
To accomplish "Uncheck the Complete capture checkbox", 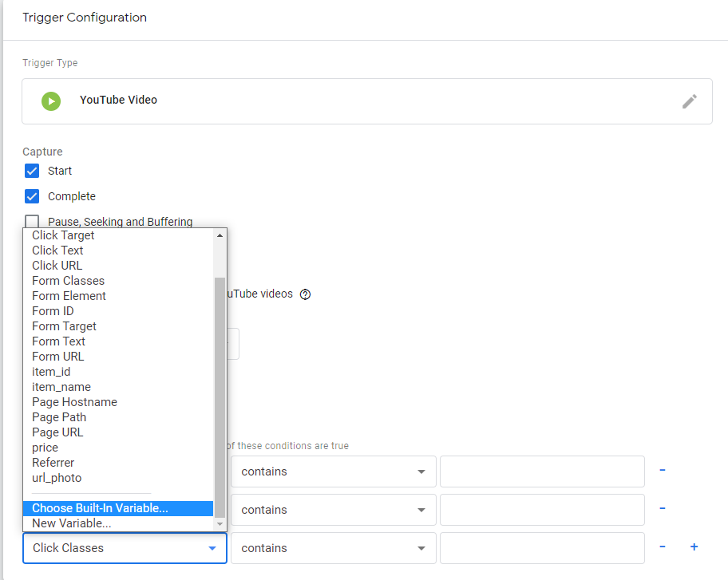I will point(32,196).
